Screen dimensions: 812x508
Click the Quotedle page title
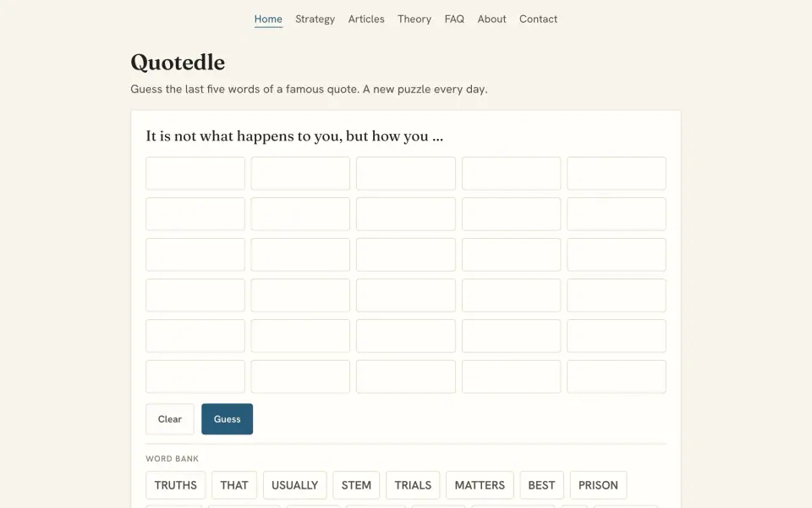[x=178, y=62]
